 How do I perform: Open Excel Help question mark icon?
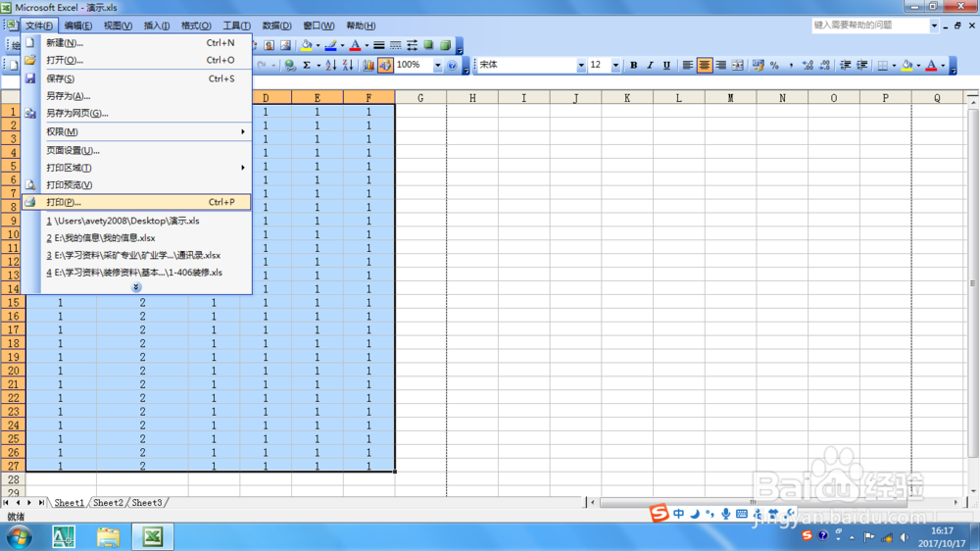coord(453,65)
